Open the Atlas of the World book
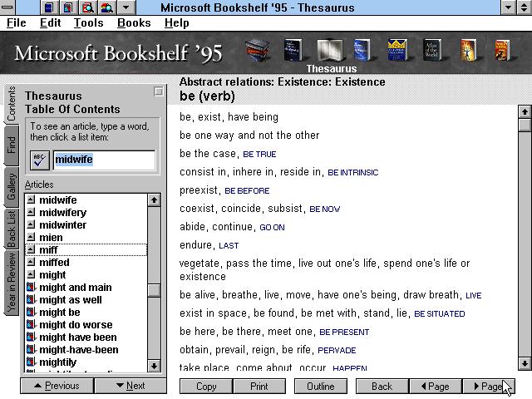This screenshot has height=399, width=532. pos(432,50)
